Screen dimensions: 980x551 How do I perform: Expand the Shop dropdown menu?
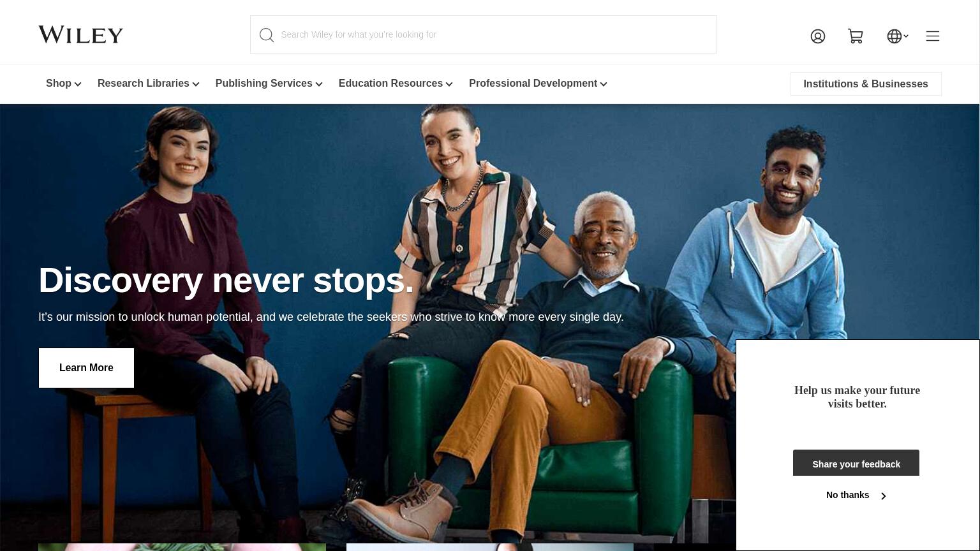63,84
